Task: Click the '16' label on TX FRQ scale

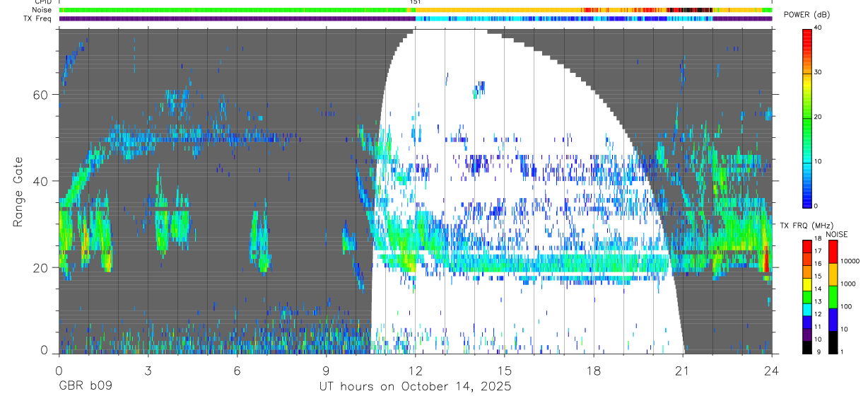Action: (x=817, y=264)
